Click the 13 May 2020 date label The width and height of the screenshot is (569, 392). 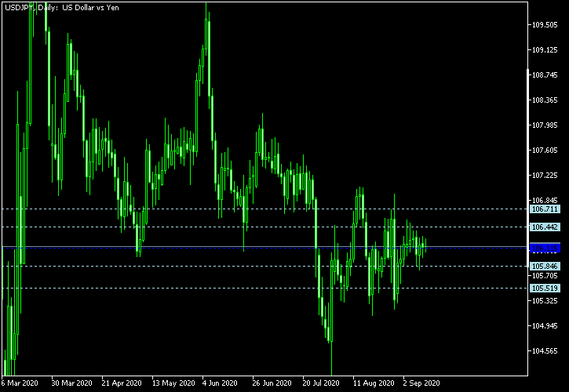173,383
